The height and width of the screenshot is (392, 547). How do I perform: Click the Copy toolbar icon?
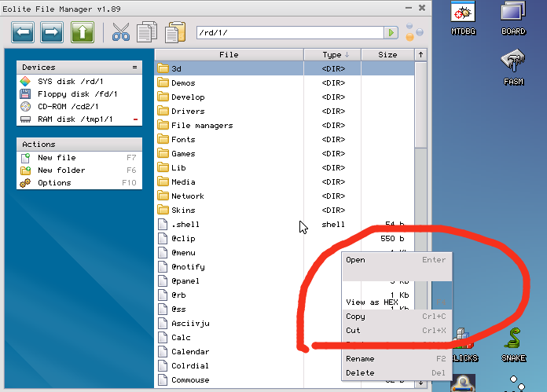pyautogui.click(x=147, y=32)
